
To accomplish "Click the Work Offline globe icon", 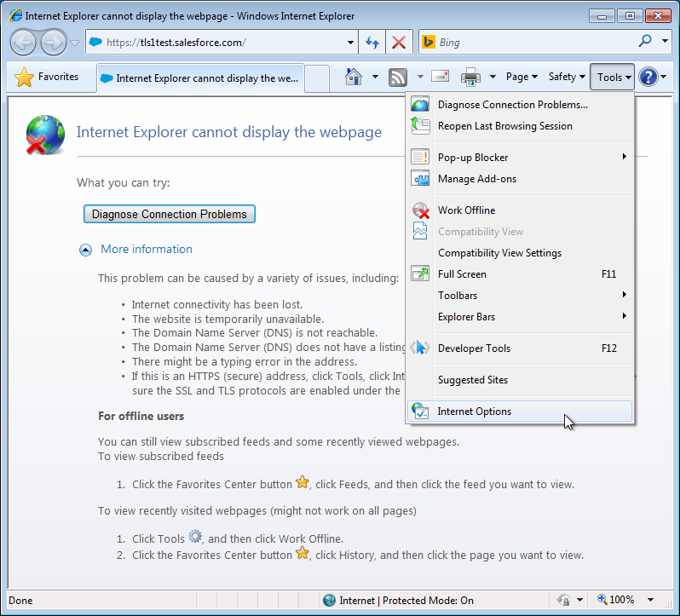I will coord(420,210).
